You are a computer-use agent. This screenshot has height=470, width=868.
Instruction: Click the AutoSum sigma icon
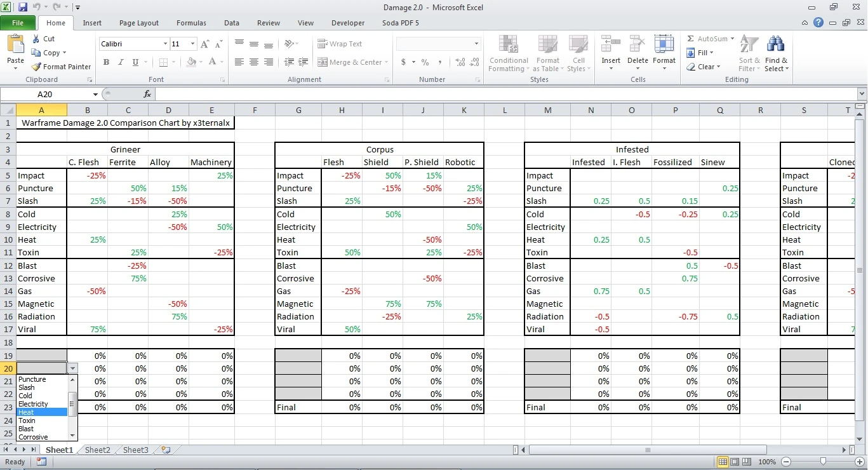(x=691, y=39)
